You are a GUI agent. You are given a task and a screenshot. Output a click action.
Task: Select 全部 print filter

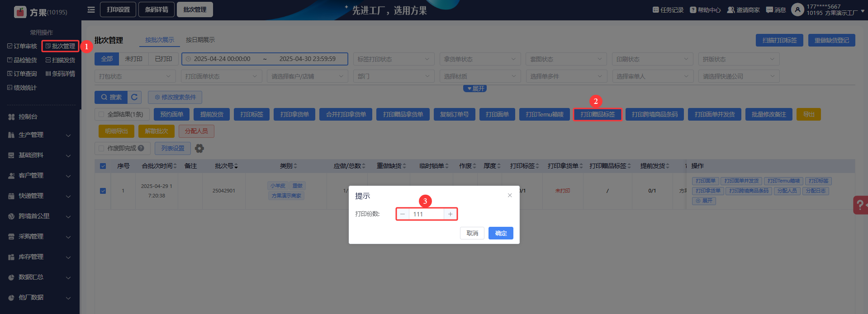(107, 59)
